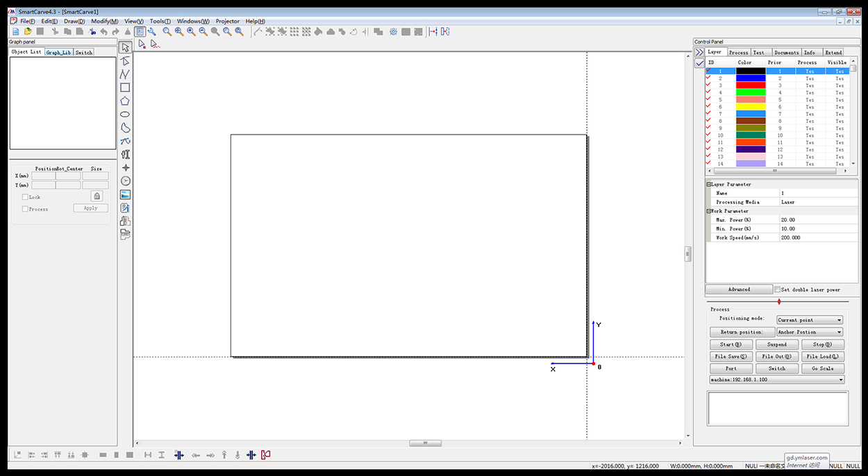Click the red color swatch of layer 3
Screen dimensions: 868x476
point(751,85)
